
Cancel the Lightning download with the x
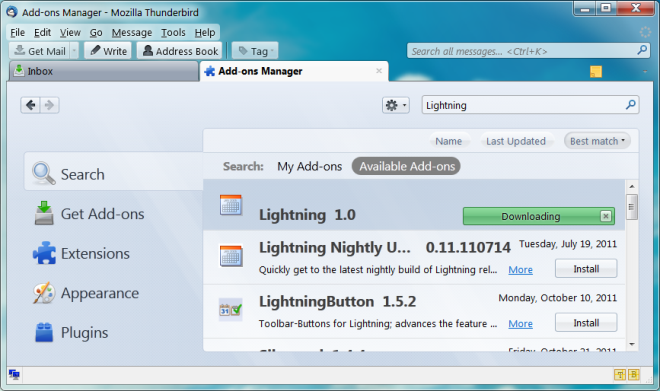[606, 216]
